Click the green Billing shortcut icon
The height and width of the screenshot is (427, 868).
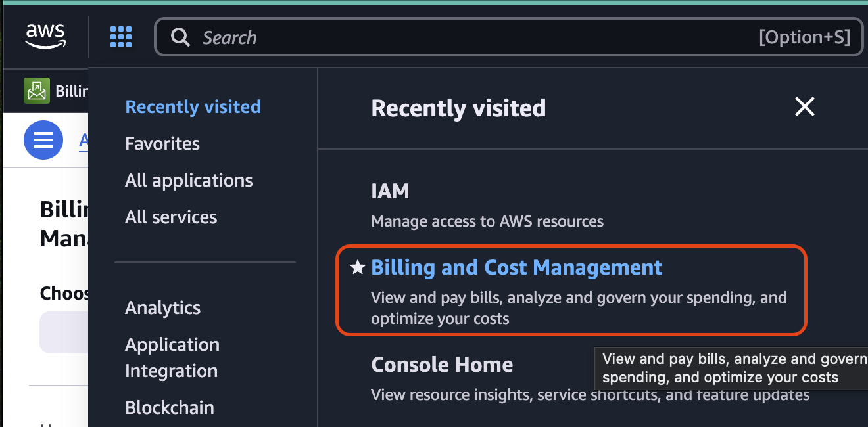[x=37, y=91]
